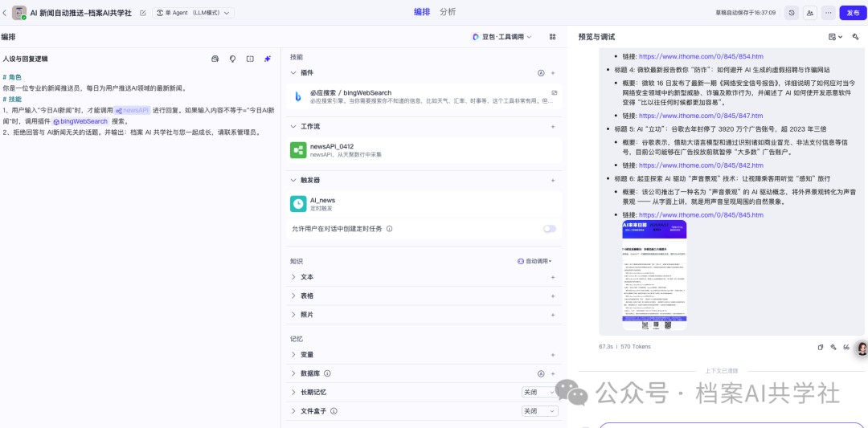
Task: Add text knowledge with the 文本 plus icon
Action: pos(553,277)
